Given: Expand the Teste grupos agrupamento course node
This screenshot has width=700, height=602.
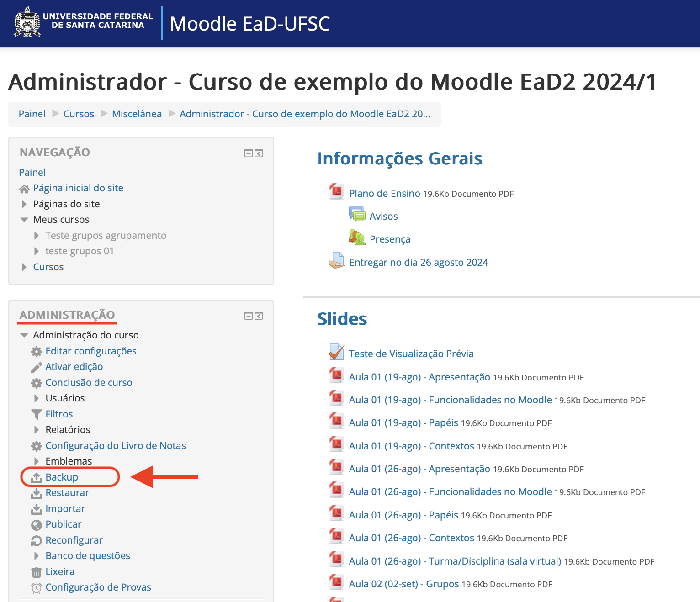Looking at the screenshot, I should [x=37, y=236].
